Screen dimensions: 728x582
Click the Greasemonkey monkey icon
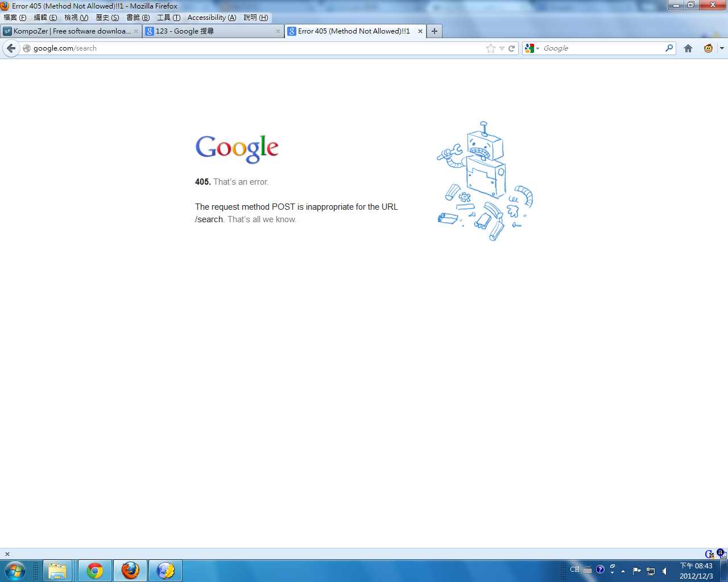[708, 48]
